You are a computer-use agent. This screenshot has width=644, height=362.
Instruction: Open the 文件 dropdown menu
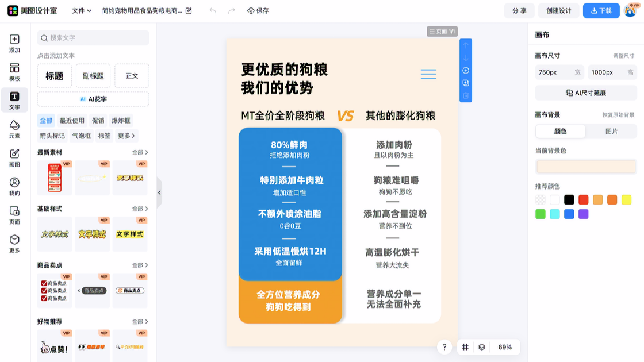tap(82, 11)
